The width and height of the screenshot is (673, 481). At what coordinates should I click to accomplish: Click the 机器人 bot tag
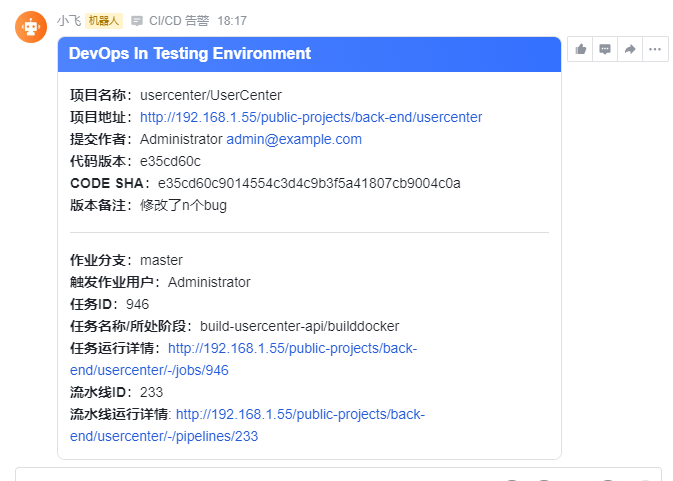(104, 20)
